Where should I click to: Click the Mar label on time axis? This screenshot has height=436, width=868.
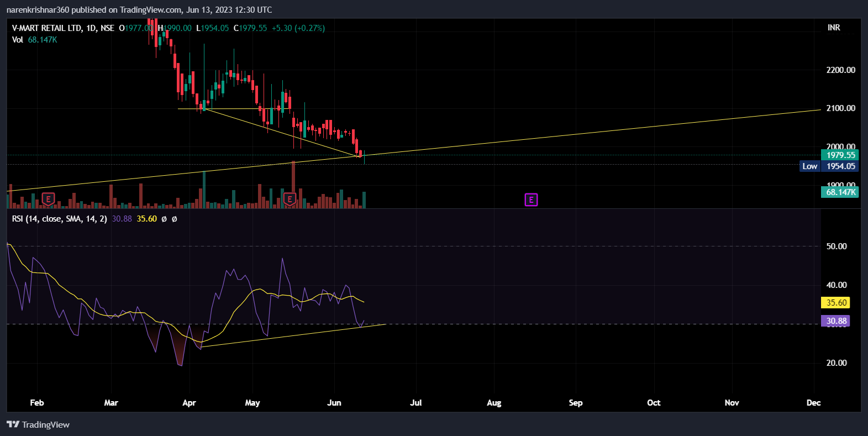[111, 403]
